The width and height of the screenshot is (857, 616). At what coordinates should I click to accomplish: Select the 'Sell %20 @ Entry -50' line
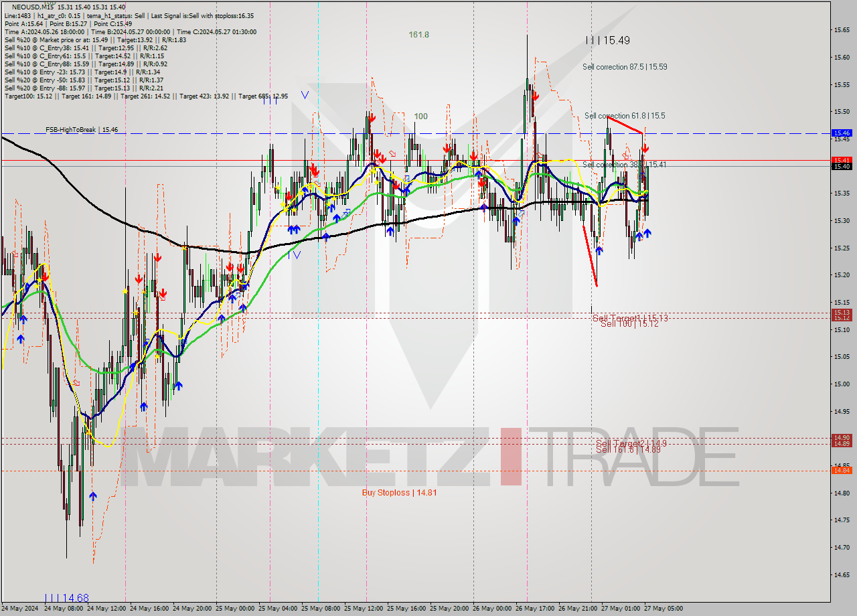click(84, 80)
